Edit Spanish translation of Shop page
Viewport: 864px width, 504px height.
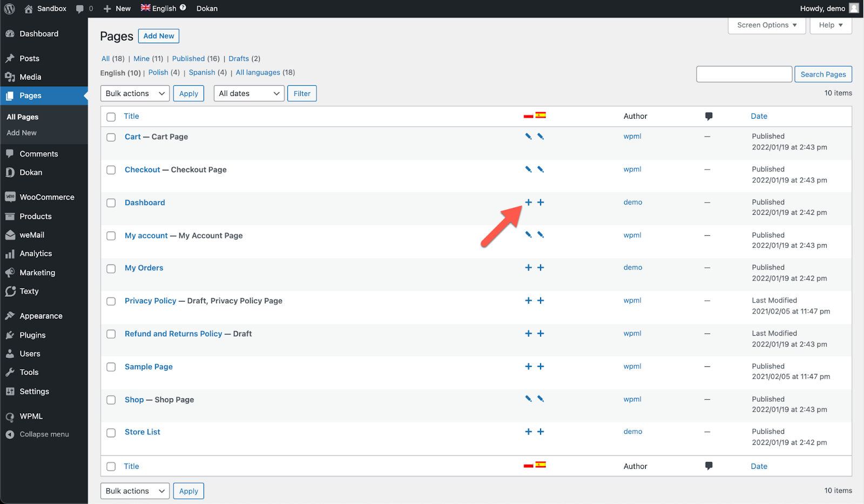541,399
